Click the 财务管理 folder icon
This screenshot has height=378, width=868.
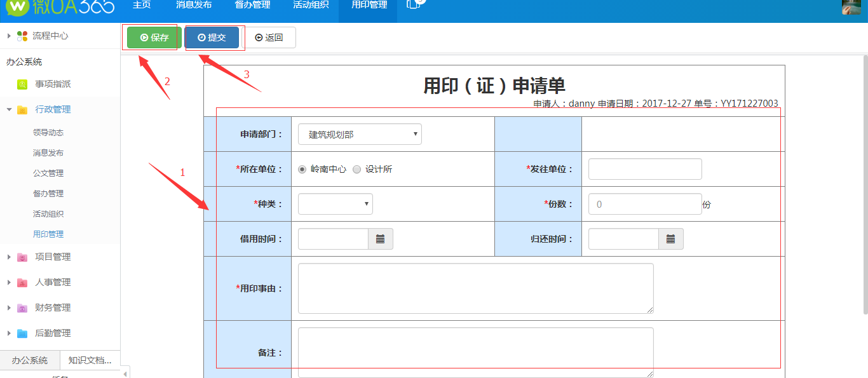(x=22, y=308)
